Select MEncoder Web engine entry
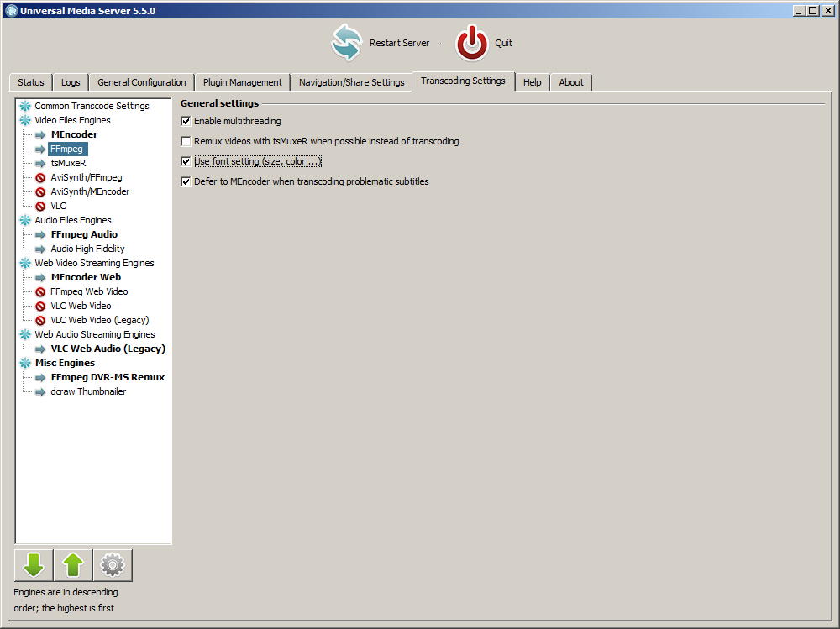This screenshot has height=629, width=840. tap(87, 277)
